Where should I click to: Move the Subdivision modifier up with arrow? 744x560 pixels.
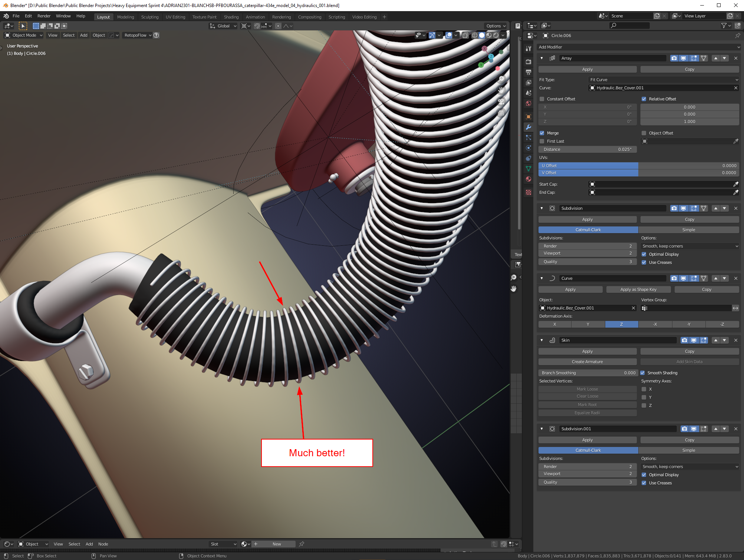pos(715,208)
